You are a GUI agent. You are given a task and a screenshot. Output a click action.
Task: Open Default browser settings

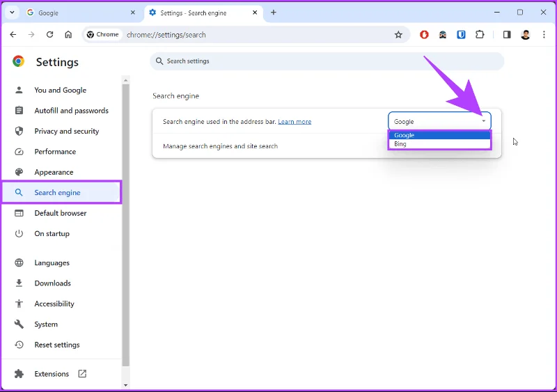tap(61, 213)
